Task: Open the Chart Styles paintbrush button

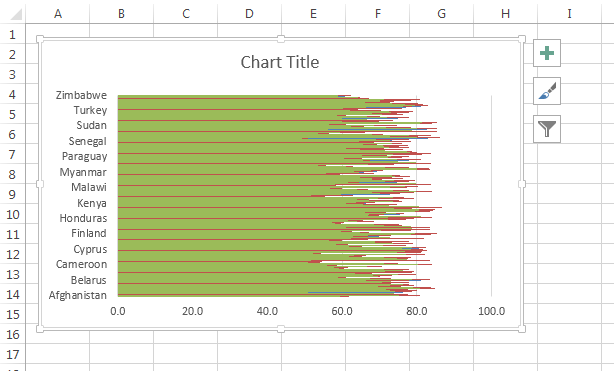Action: (x=547, y=91)
